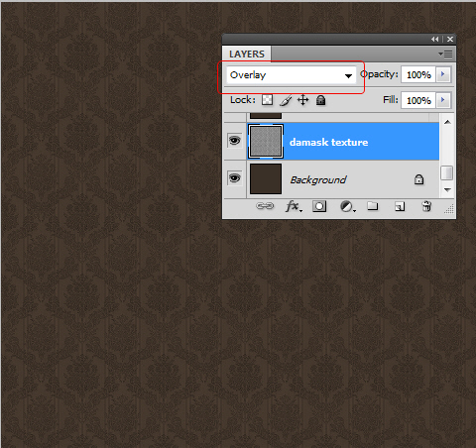Open the Overlay blend mode dropdown

click(x=291, y=75)
